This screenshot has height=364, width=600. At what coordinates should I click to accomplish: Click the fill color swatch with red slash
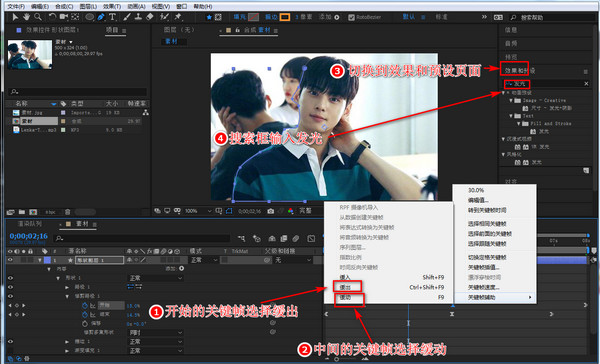[x=253, y=17]
